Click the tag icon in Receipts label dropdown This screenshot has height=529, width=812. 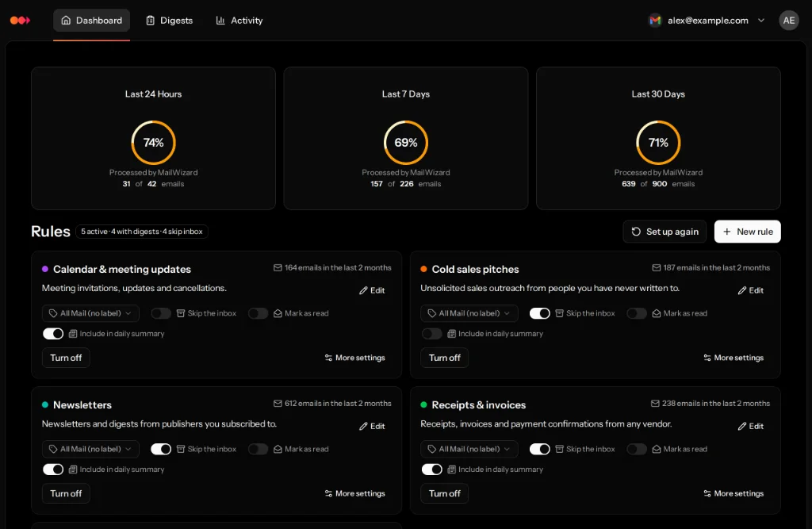pyautogui.click(x=432, y=449)
